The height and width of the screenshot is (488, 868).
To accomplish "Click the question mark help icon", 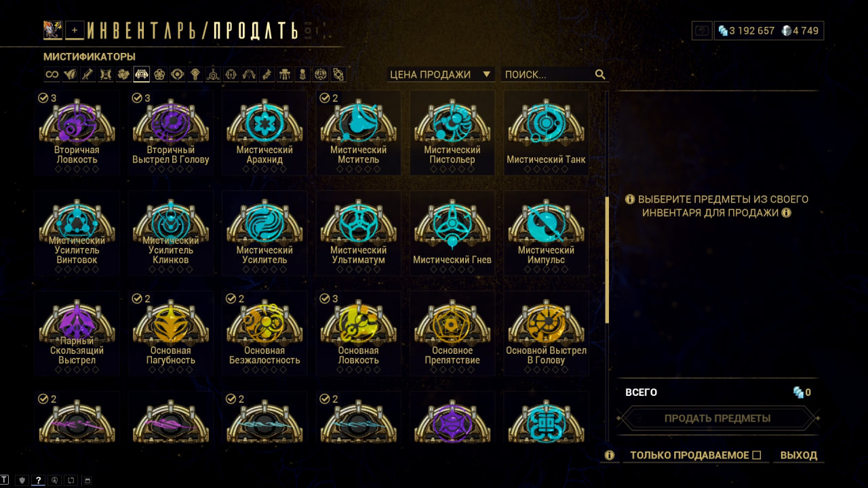I will (x=39, y=481).
